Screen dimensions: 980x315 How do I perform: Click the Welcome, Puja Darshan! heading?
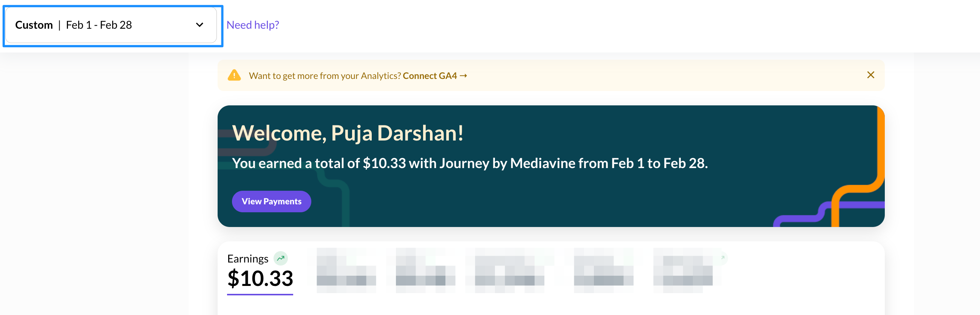click(x=348, y=133)
